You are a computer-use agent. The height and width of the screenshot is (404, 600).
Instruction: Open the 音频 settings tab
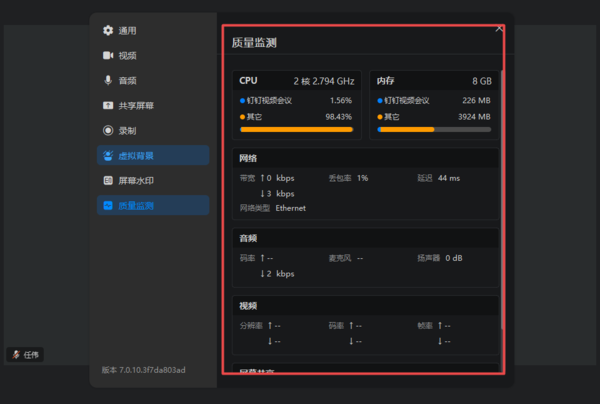tap(153, 80)
